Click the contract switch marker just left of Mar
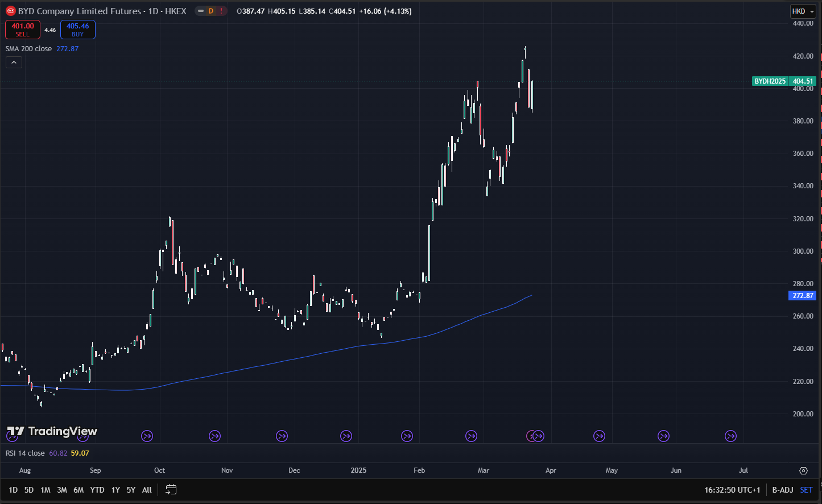This screenshot has height=504, width=822. click(471, 436)
